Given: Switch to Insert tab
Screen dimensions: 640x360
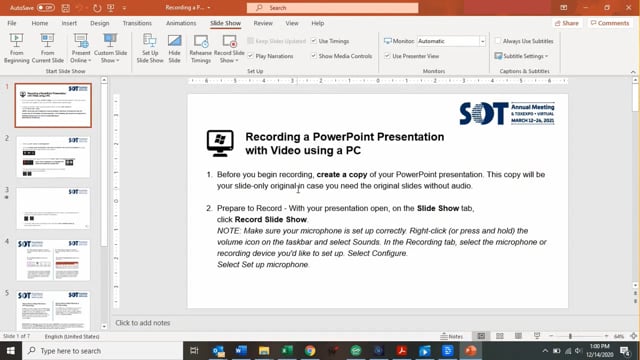Looking at the screenshot, I should point(69,23).
